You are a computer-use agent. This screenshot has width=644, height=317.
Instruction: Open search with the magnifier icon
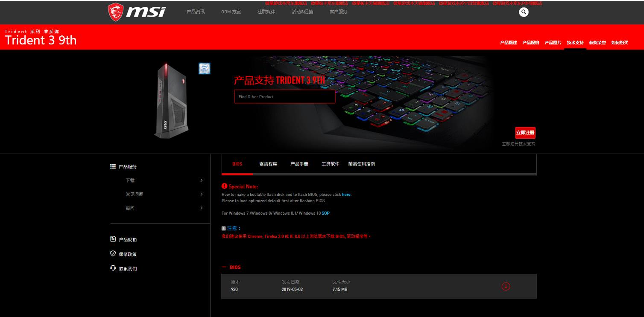[524, 12]
